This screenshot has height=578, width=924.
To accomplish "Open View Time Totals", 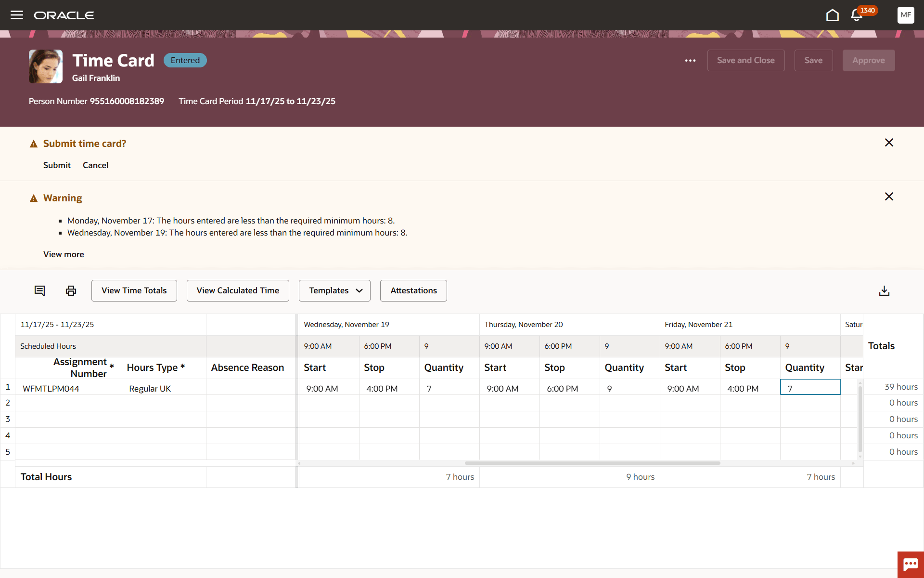I will [134, 290].
